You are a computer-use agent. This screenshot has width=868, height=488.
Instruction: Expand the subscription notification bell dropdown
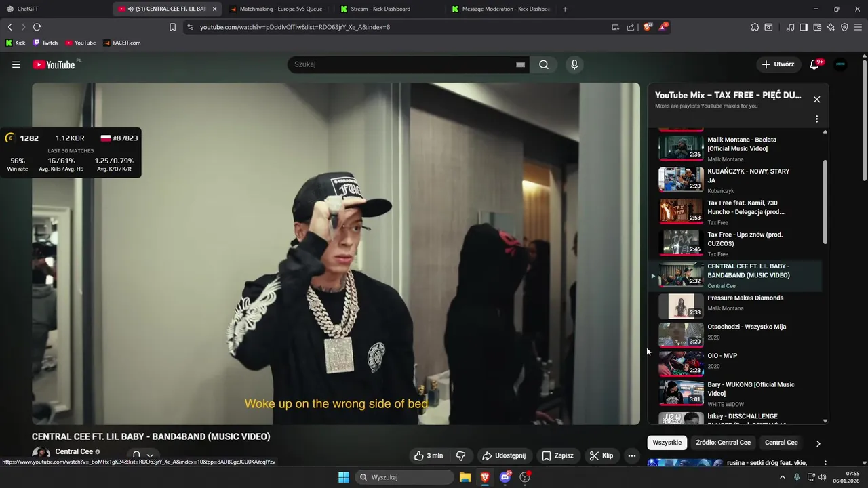143,455
